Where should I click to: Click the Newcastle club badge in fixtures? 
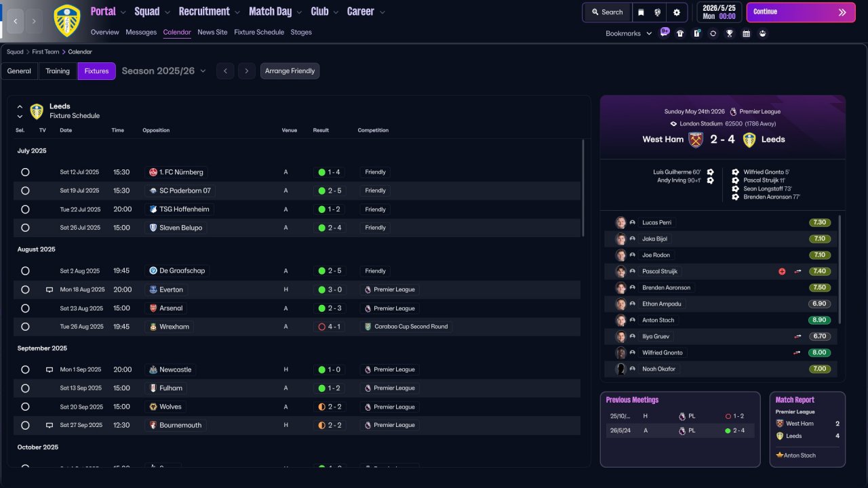(153, 370)
